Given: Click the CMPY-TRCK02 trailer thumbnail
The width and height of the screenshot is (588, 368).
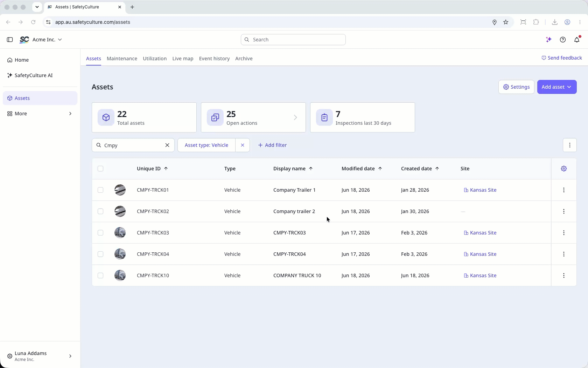Looking at the screenshot, I should pos(120,211).
